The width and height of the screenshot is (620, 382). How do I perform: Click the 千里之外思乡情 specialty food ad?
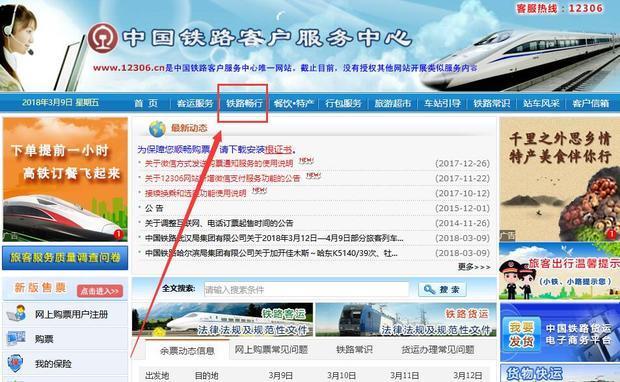(560, 180)
